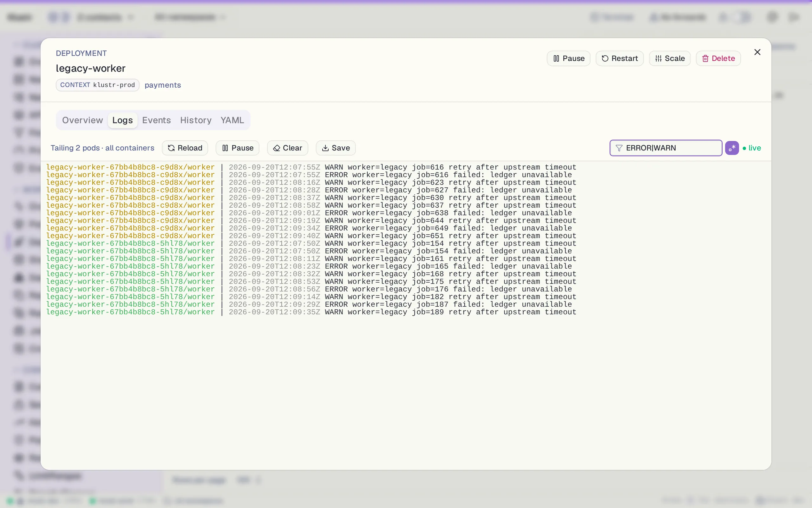Select log line for job=644 retry
The width and height of the screenshot is (812, 508).
point(311,221)
